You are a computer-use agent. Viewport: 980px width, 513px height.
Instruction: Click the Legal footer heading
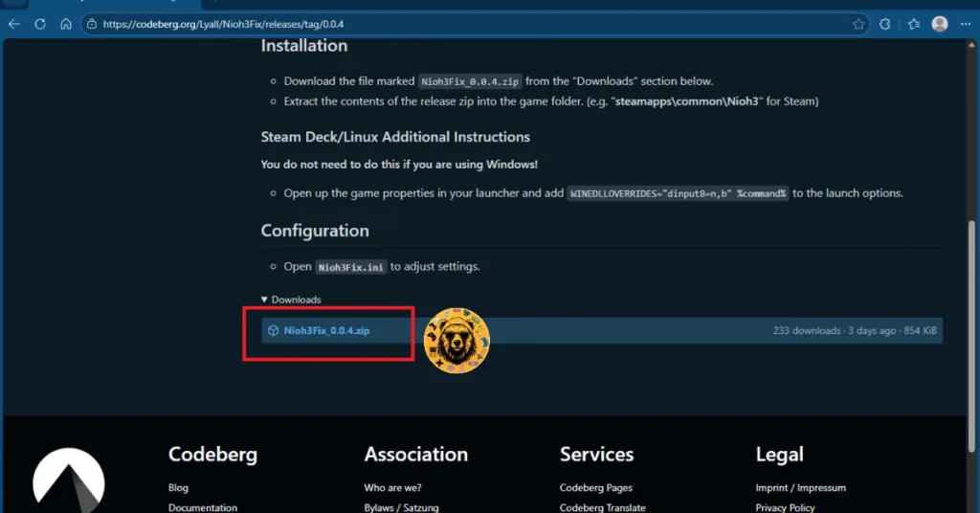click(779, 455)
